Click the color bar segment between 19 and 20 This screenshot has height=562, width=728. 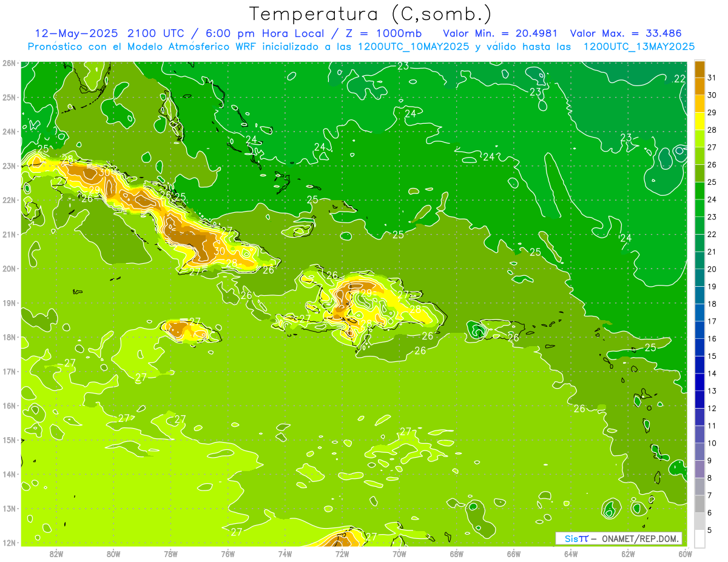point(699,278)
